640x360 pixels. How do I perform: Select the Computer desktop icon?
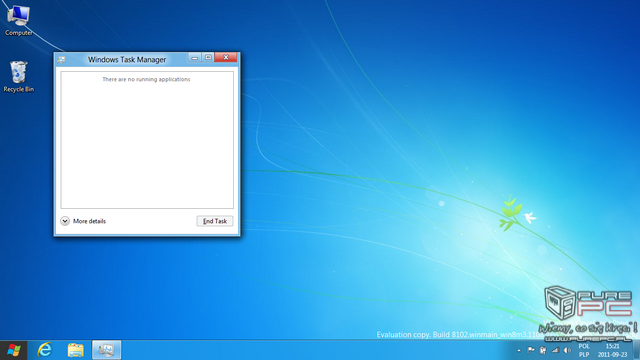[x=18, y=20]
